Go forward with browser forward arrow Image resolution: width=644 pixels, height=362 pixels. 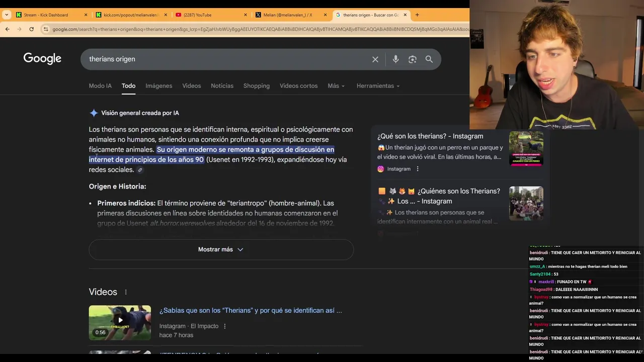(19, 29)
